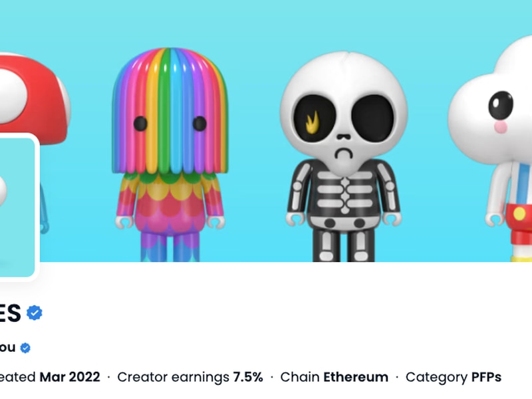Click the rainbow-haired character's left black eye

click(140, 123)
